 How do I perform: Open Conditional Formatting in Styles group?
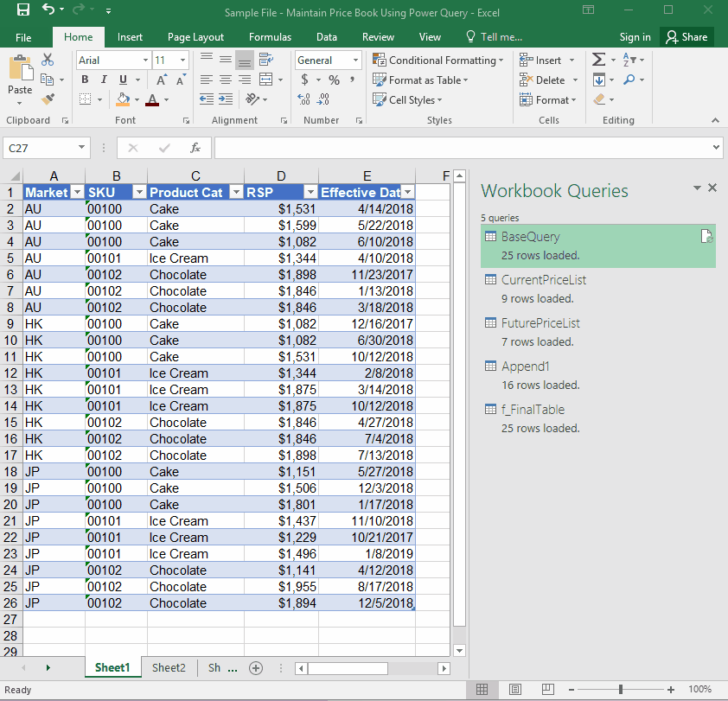[439, 61]
